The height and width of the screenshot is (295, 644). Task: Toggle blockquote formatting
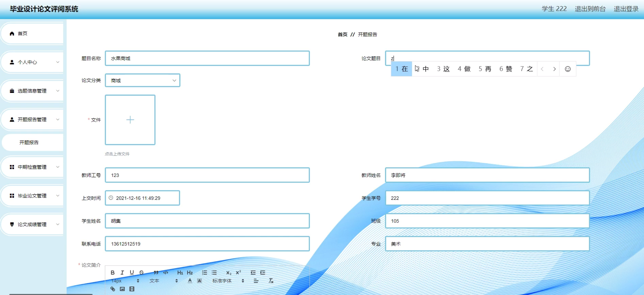[156, 272]
